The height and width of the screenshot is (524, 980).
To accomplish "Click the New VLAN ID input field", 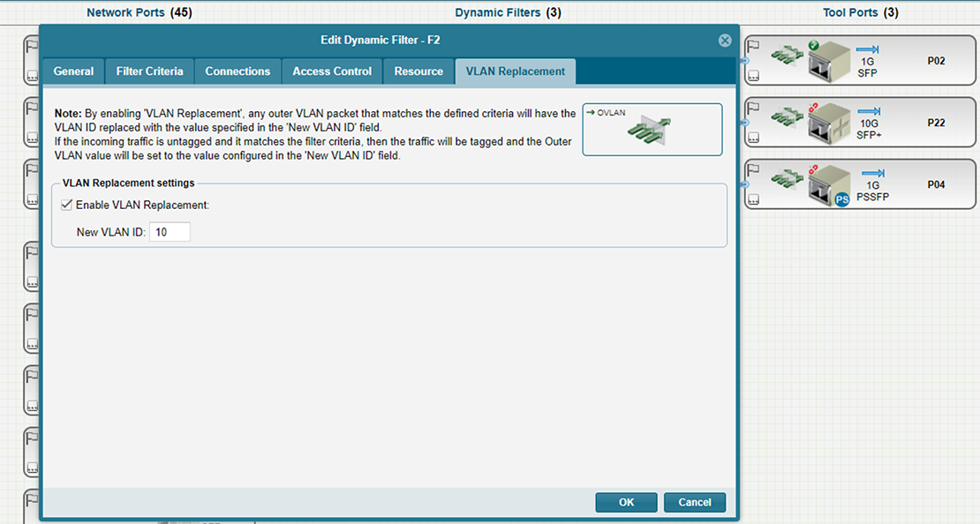I will point(170,232).
